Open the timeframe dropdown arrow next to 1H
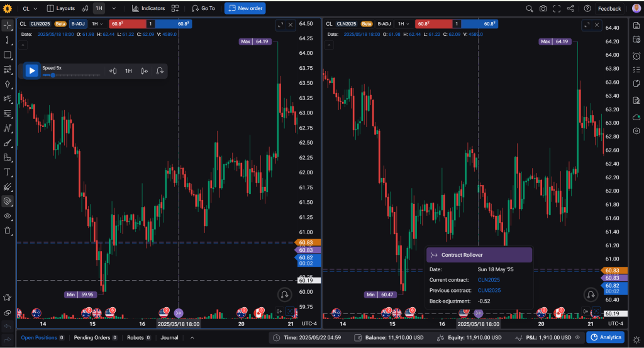The height and width of the screenshot is (348, 644). coord(114,8)
